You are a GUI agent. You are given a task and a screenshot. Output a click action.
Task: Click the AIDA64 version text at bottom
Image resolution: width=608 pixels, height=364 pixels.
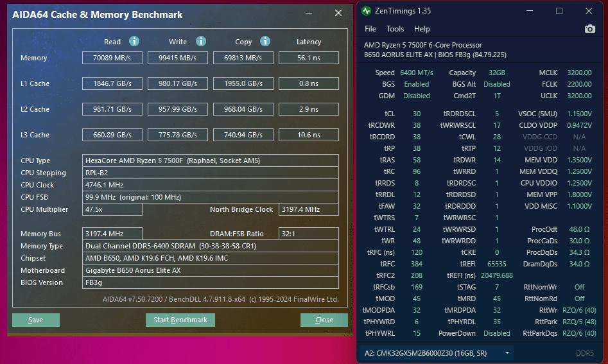pyautogui.click(x=221, y=299)
